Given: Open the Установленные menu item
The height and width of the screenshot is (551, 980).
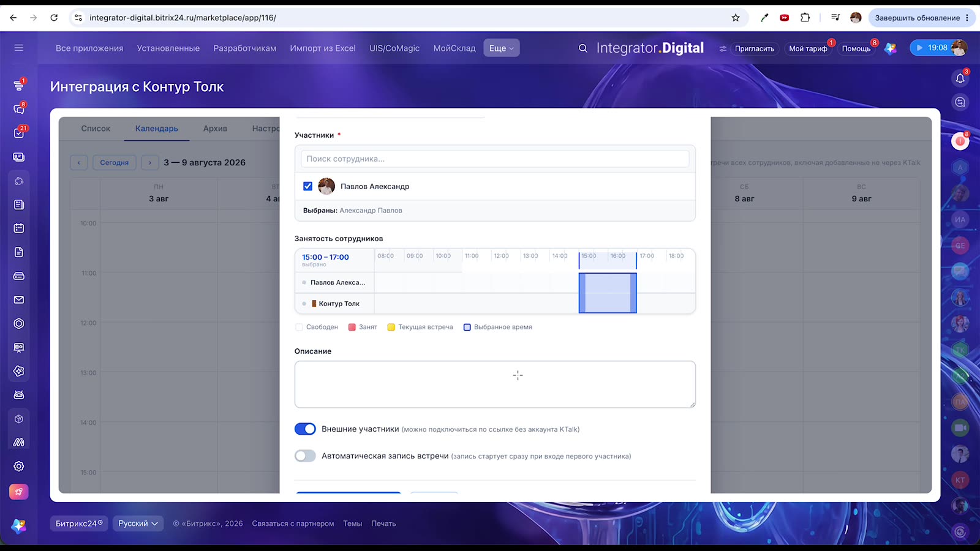Looking at the screenshot, I should (x=168, y=48).
